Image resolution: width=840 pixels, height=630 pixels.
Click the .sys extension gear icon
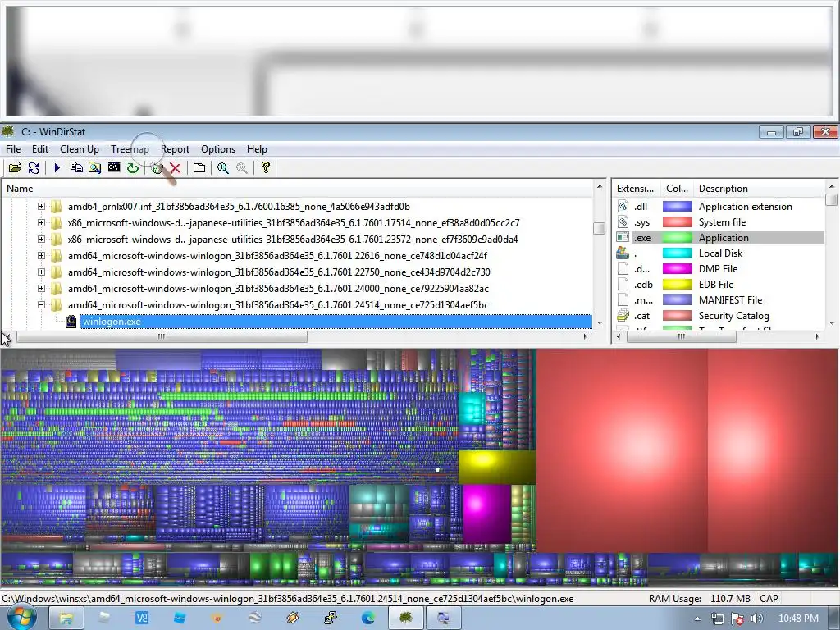coord(623,221)
